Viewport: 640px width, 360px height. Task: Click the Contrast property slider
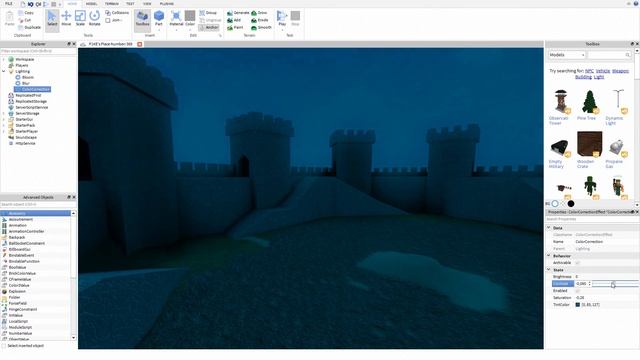[x=615, y=284]
